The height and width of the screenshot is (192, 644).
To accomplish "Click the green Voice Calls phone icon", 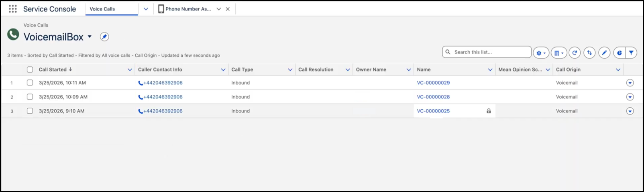I will pos(13,35).
